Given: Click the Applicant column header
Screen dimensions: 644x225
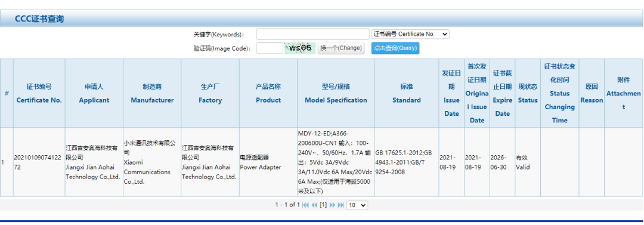Looking at the screenshot, I should (94, 93).
